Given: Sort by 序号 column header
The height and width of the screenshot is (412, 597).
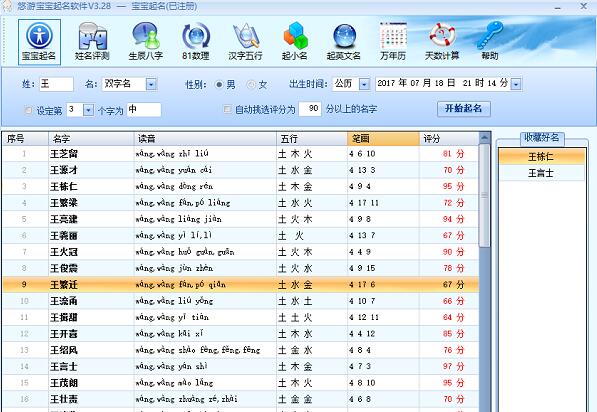Looking at the screenshot, I should pos(26,139).
